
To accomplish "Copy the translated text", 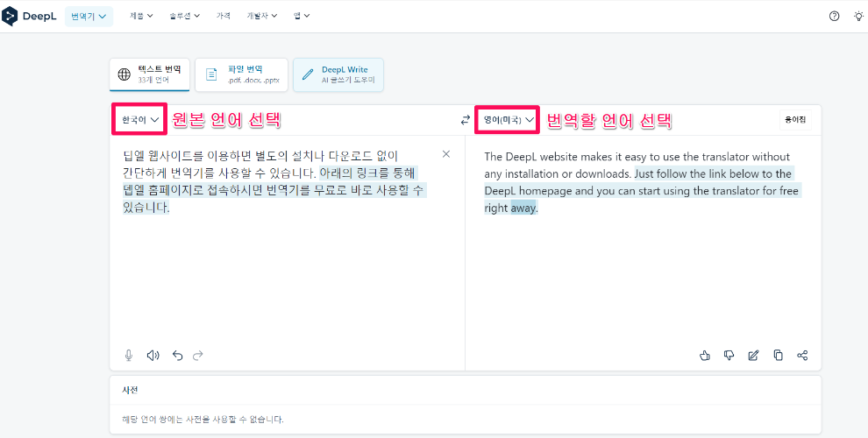I will click(x=779, y=355).
